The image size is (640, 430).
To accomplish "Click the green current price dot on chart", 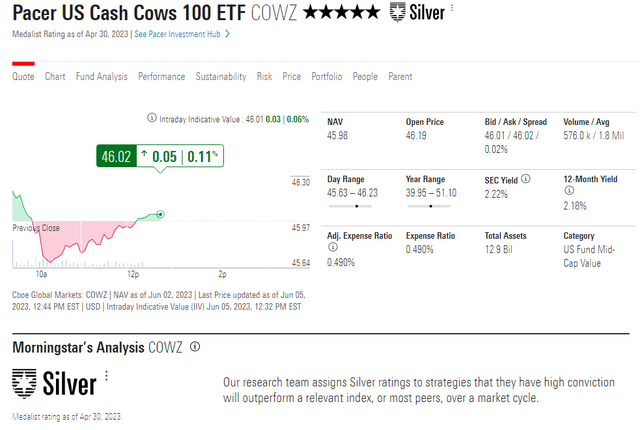I will coord(161,214).
